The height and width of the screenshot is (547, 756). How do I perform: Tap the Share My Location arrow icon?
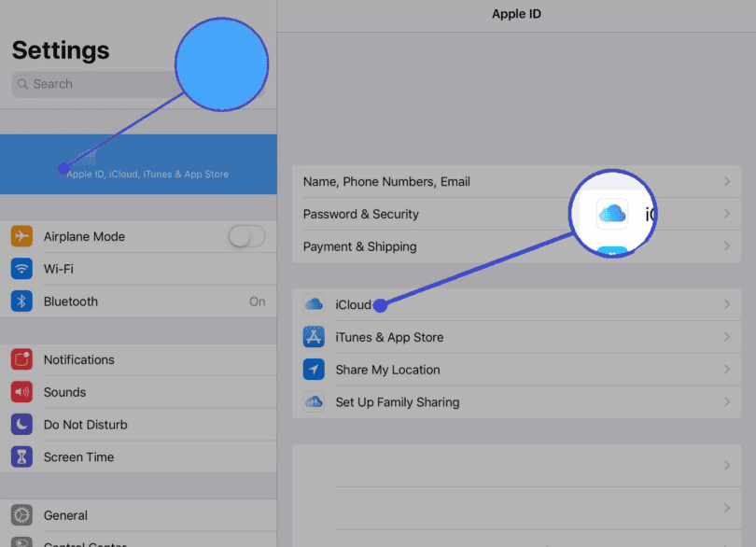(314, 370)
